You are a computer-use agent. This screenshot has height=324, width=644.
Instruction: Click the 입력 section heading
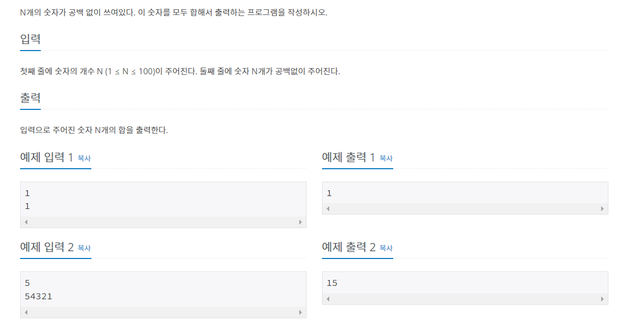29,39
